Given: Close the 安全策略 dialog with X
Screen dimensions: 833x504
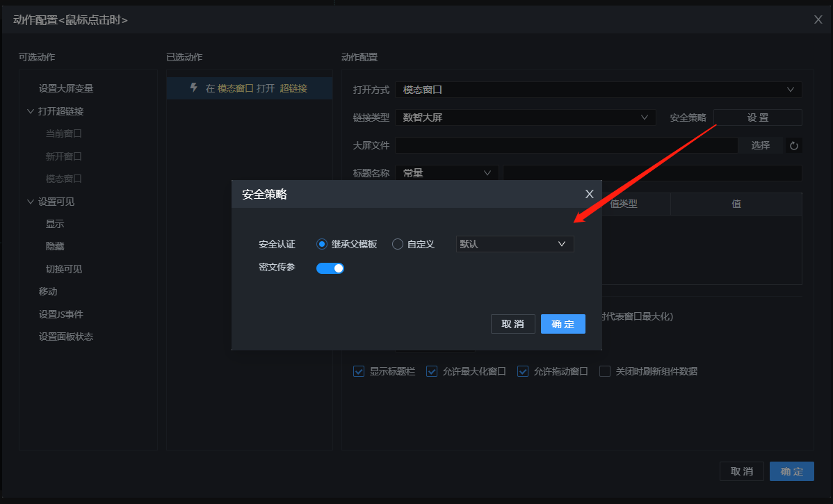Looking at the screenshot, I should pyautogui.click(x=589, y=194).
